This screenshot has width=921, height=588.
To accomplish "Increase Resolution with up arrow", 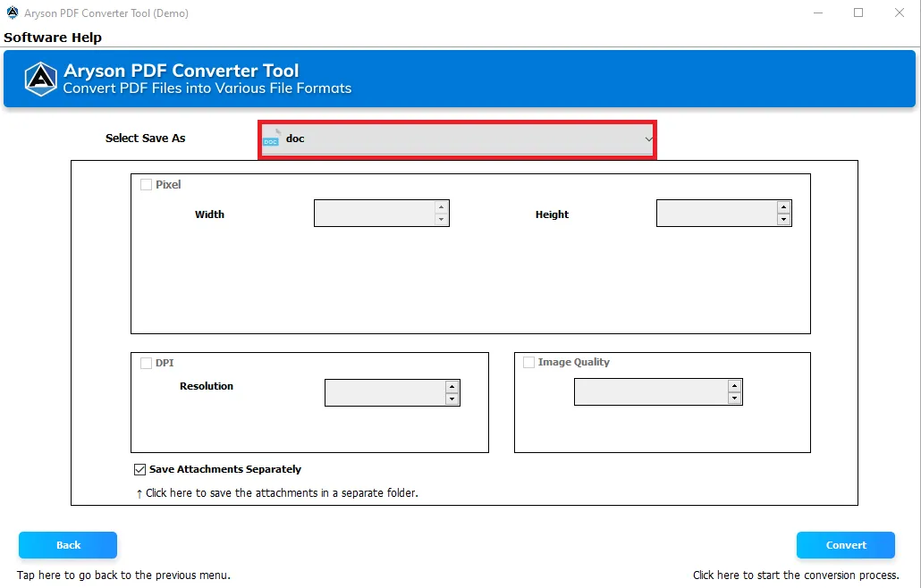I will click(452, 387).
